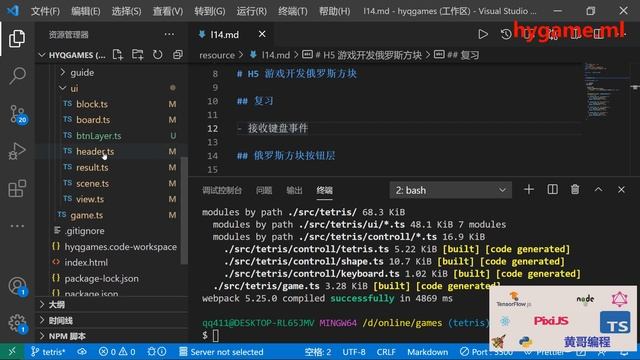Expand the guide folder
Image resolution: width=640 pixels, height=360 pixels.
82,72
